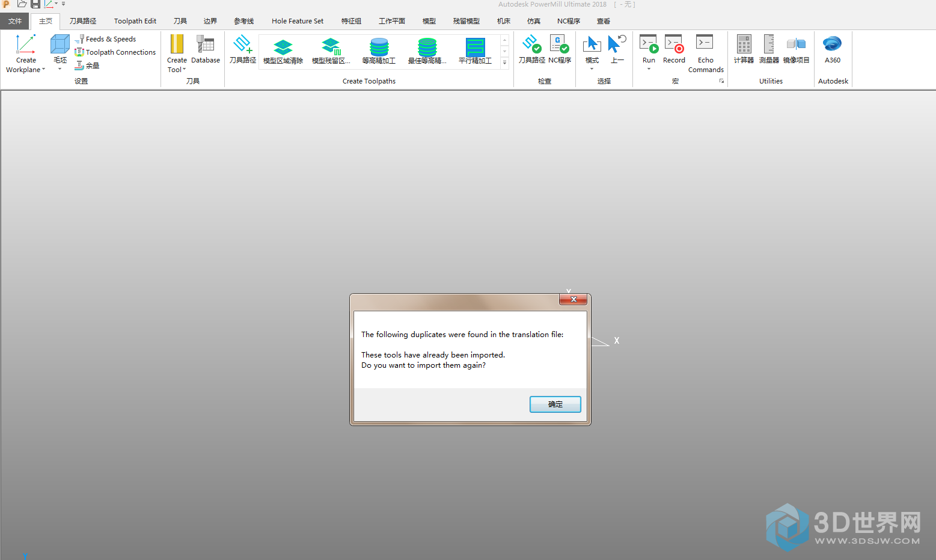936x560 pixels.
Task: Open the 文件 file menu
Action: pos(15,21)
